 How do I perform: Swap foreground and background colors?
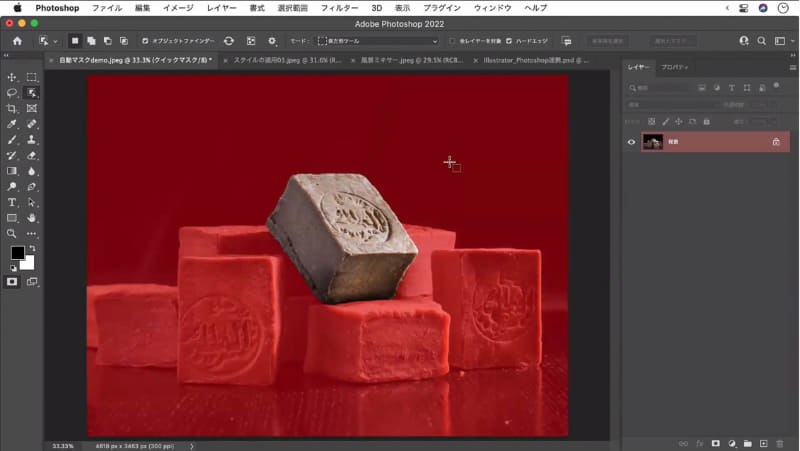[32, 248]
